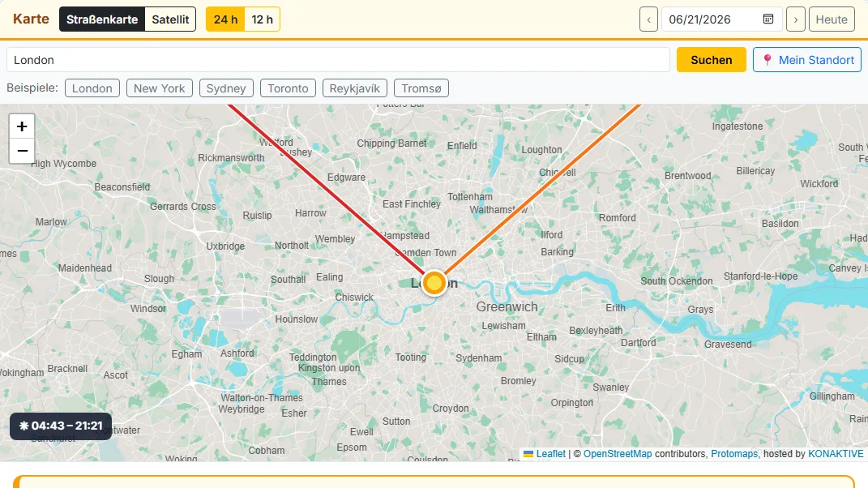Screen dimensions: 868x488
Task: Open the OpenStreetMap attribution link
Action: (618, 454)
